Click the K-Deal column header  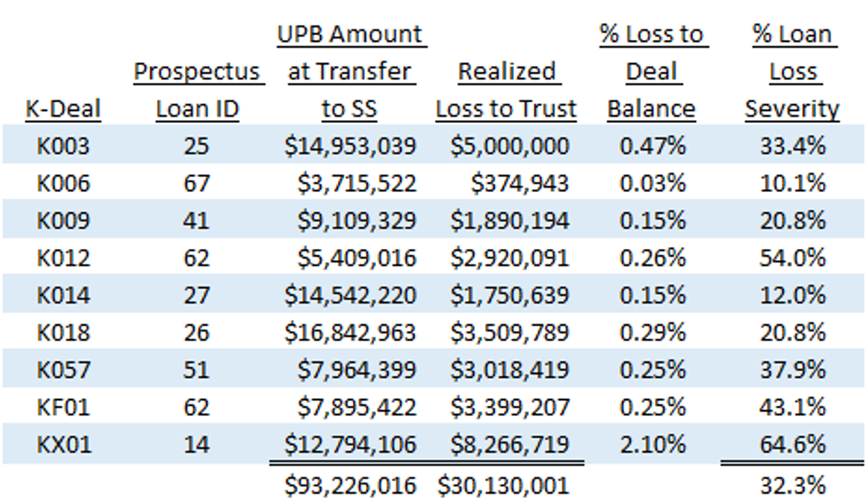click(x=63, y=109)
